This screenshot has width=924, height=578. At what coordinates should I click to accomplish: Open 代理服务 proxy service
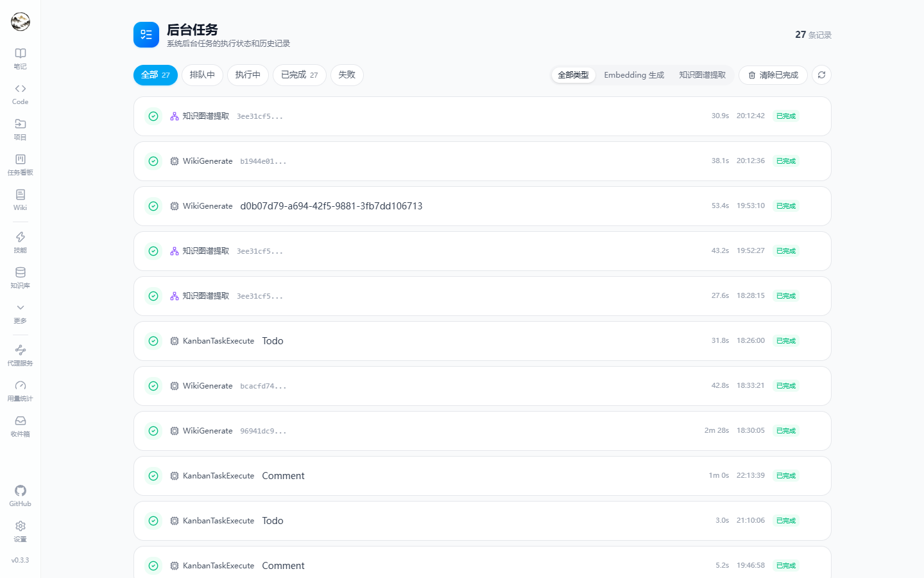(x=20, y=355)
